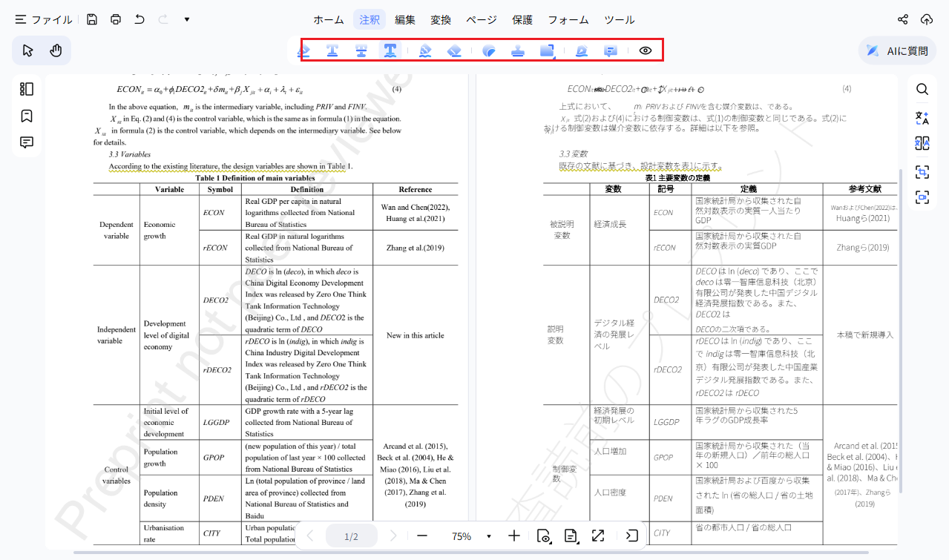949x560 pixels.
Task: Zoom out with the minus button
Action: [422, 536]
